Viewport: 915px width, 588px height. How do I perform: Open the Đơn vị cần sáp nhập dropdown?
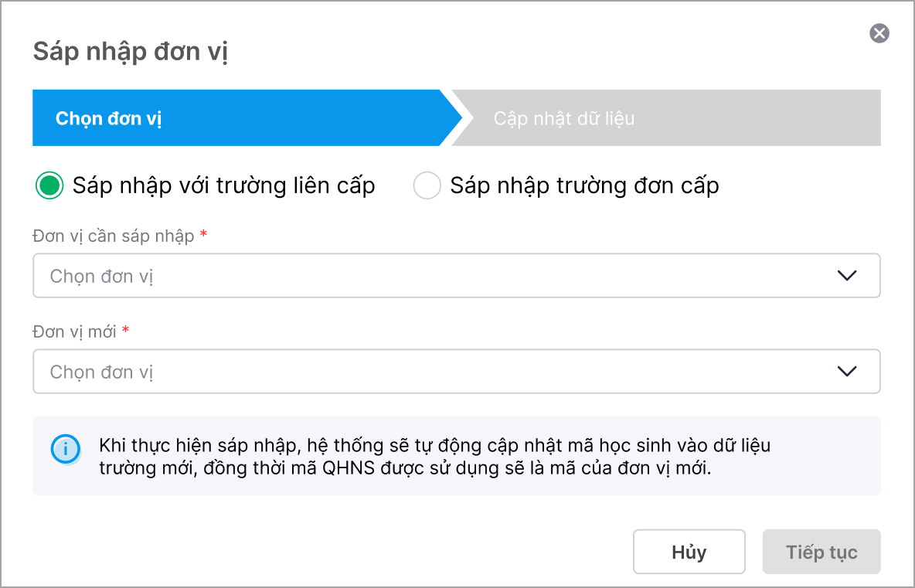(456, 275)
